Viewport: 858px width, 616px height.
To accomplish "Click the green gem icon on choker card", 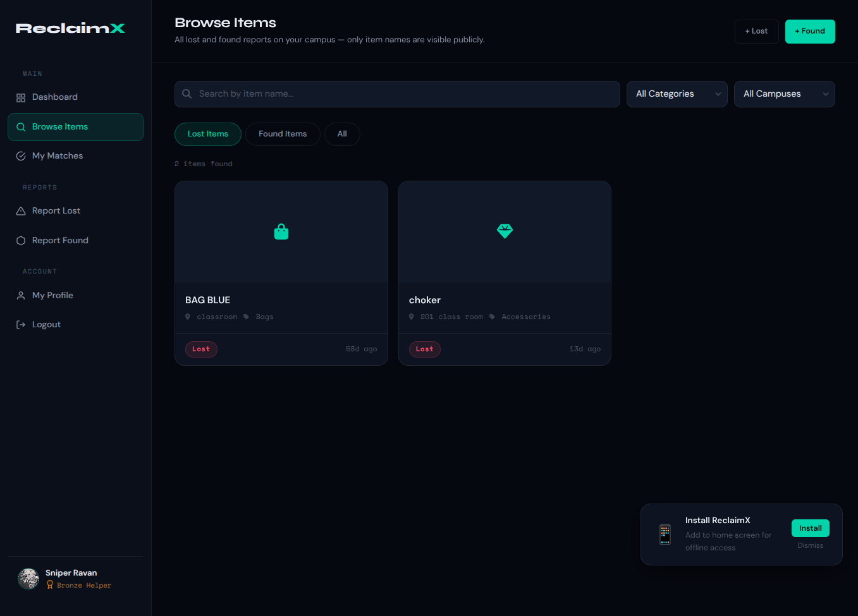I will [x=505, y=231].
